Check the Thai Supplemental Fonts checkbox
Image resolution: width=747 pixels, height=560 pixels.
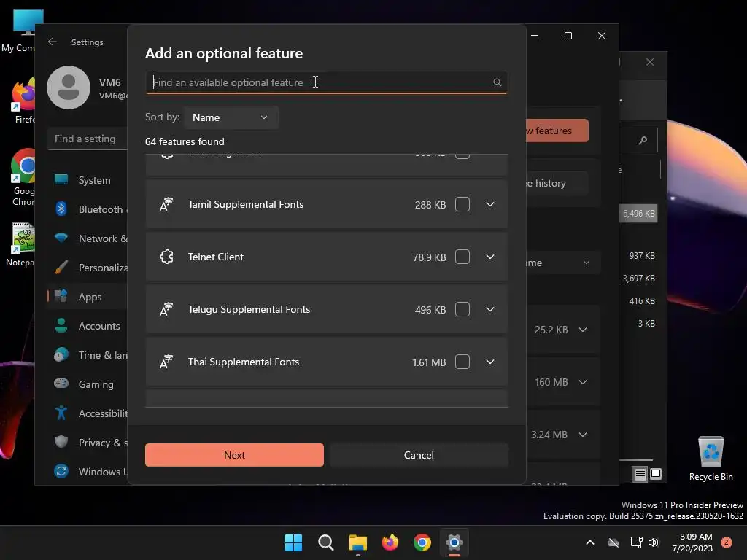click(x=462, y=362)
